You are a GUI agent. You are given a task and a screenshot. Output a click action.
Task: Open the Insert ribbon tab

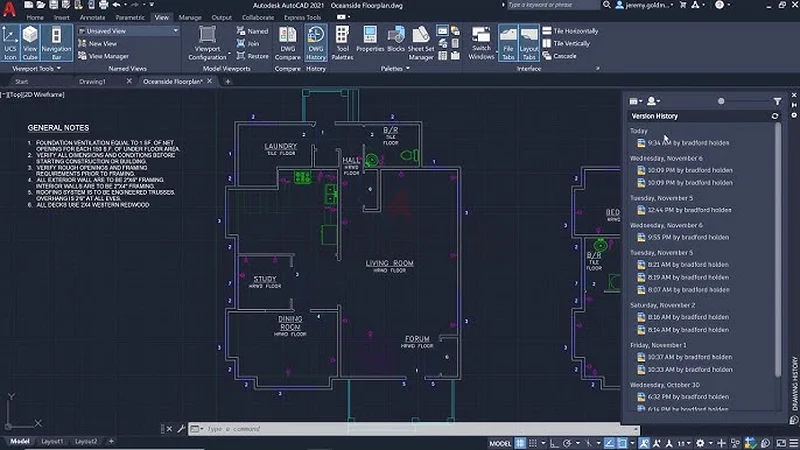62,17
